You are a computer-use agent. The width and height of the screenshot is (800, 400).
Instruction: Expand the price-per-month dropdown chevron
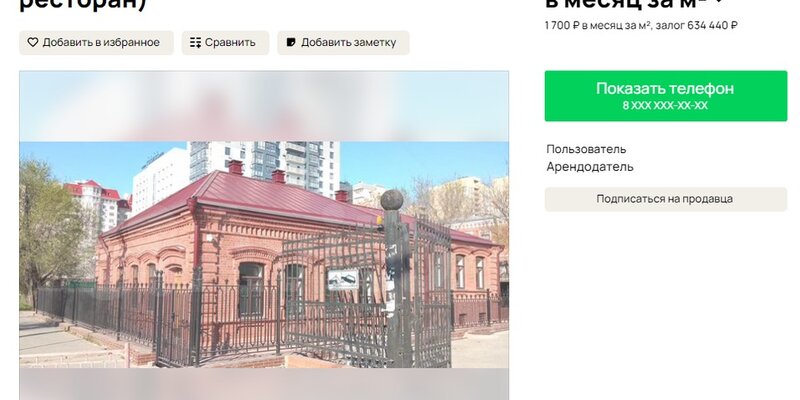click(719, 2)
